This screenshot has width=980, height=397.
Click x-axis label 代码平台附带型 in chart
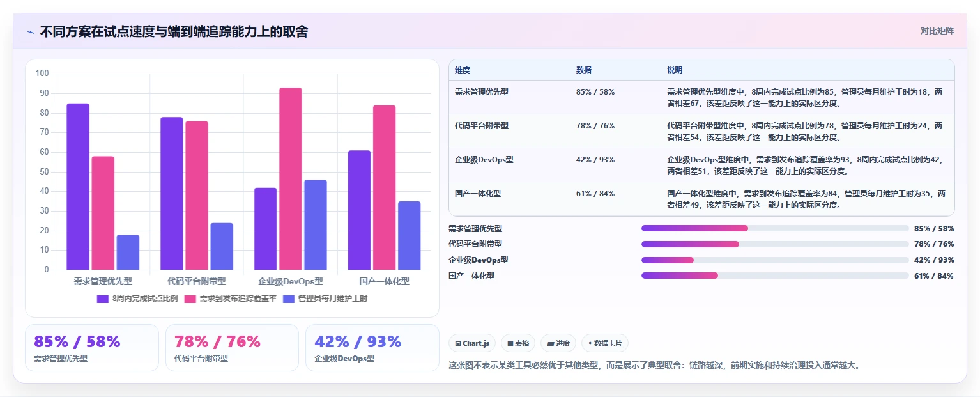tap(197, 281)
